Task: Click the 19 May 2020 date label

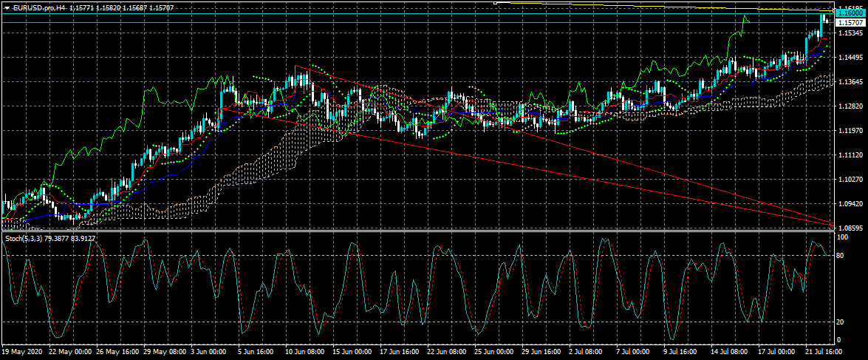Action: pyautogui.click(x=21, y=353)
